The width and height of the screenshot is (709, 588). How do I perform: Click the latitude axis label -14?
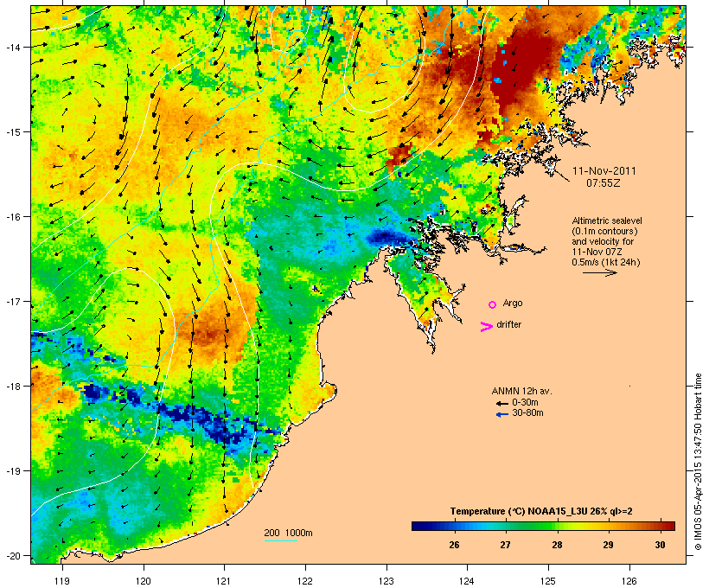tap(13, 47)
